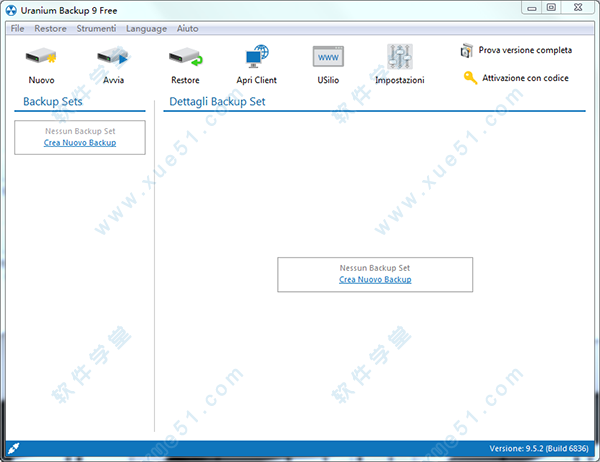Click the Dettagli Backup Set heading

pos(217,101)
